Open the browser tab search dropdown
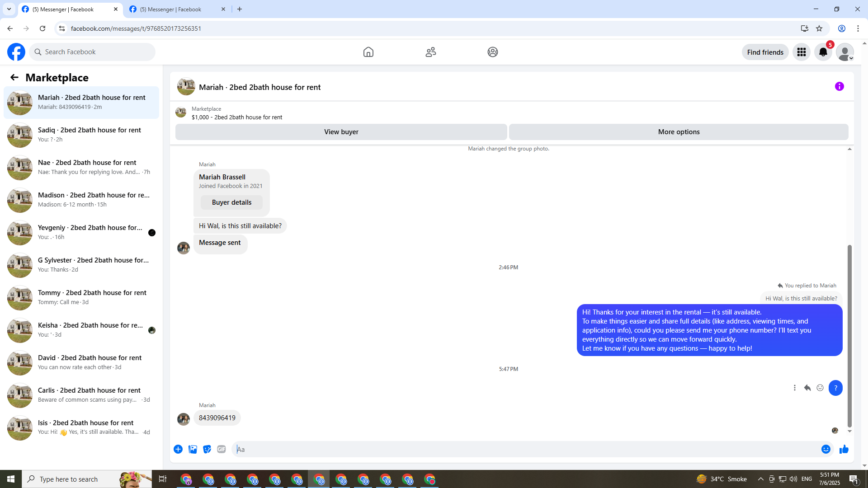 pos(9,9)
